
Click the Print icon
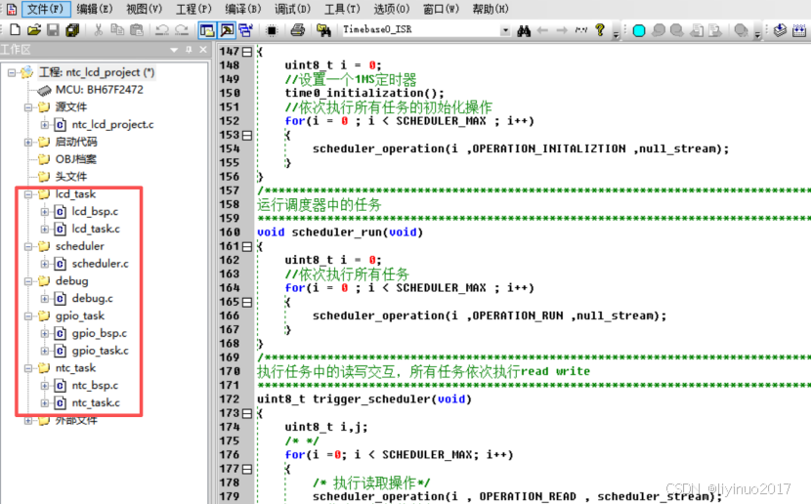pos(297,30)
